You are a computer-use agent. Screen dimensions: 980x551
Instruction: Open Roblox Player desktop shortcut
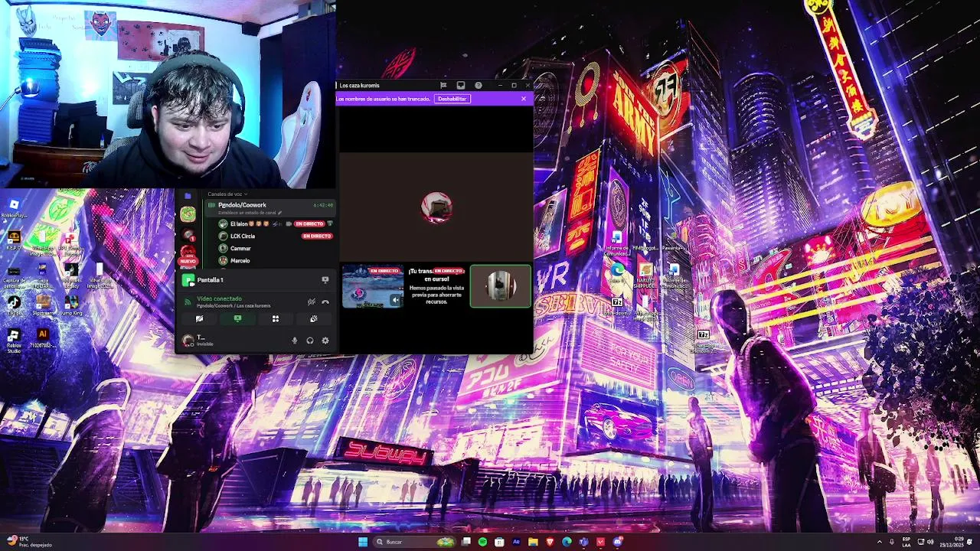tap(14, 208)
